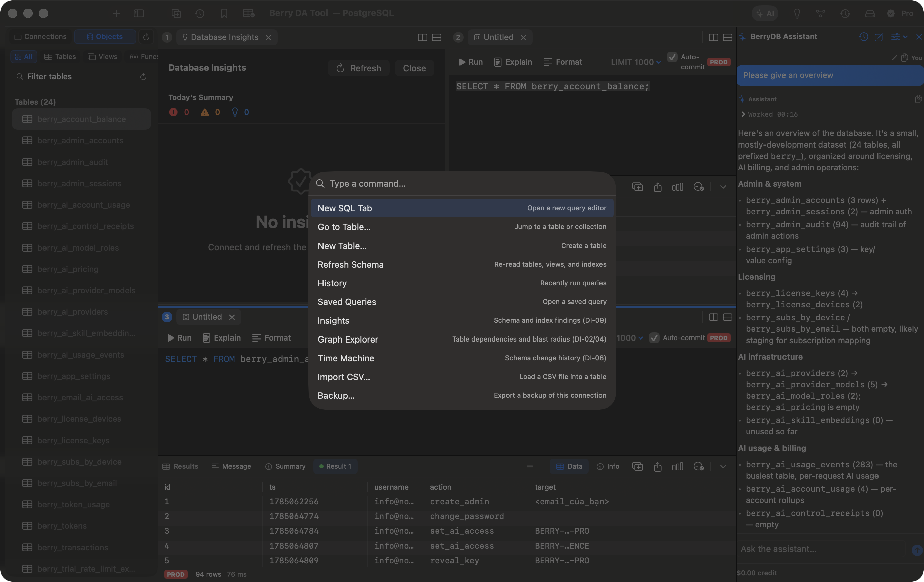Select 'Graph Explorer' command
This screenshot has width=924, height=582.
coord(462,339)
